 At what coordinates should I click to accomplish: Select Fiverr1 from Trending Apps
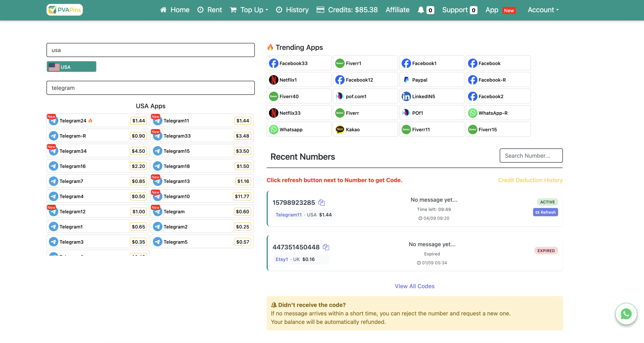tap(365, 63)
